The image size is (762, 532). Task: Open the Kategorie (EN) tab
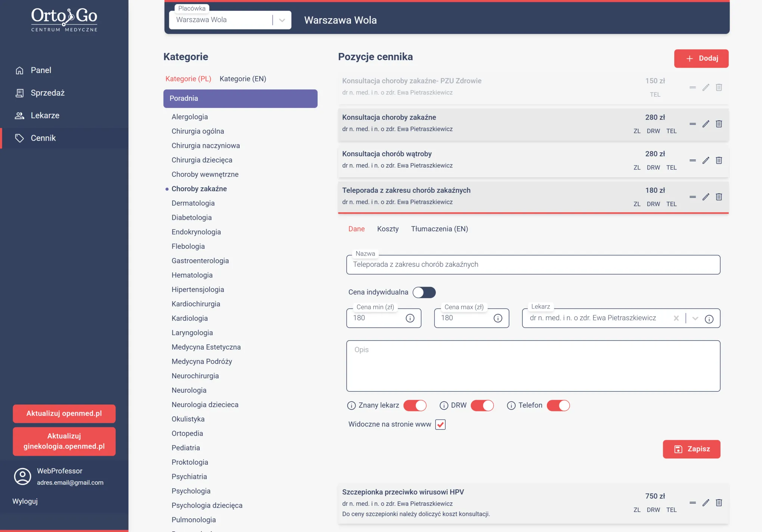242,79
